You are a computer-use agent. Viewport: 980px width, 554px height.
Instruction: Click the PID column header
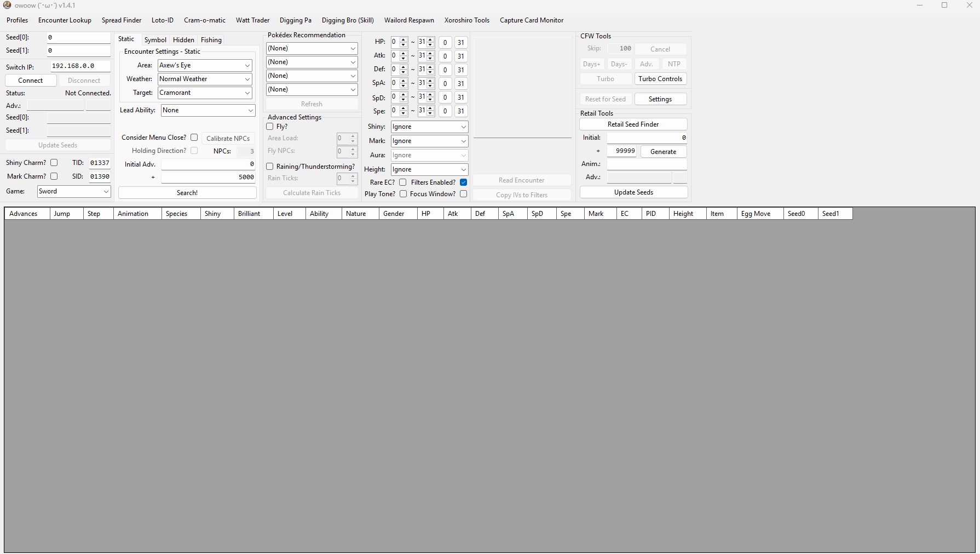[x=655, y=214]
